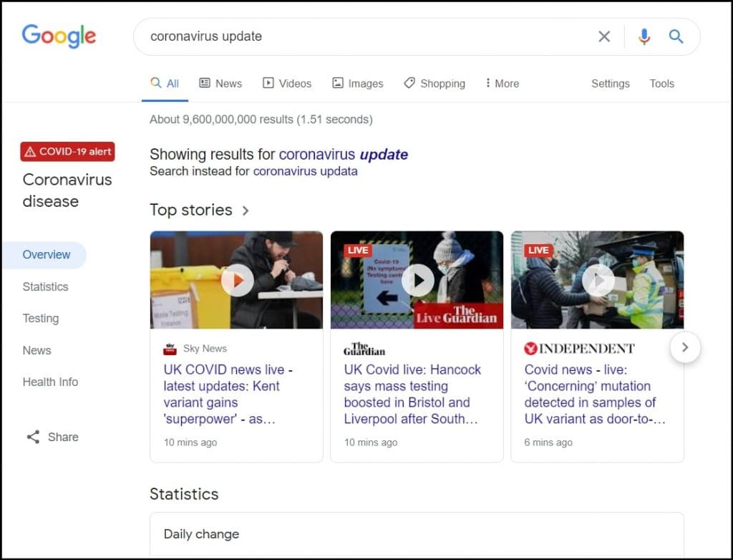Open the Top stories heading
The width and height of the screenshot is (733, 560).
pyautogui.click(x=190, y=210)
